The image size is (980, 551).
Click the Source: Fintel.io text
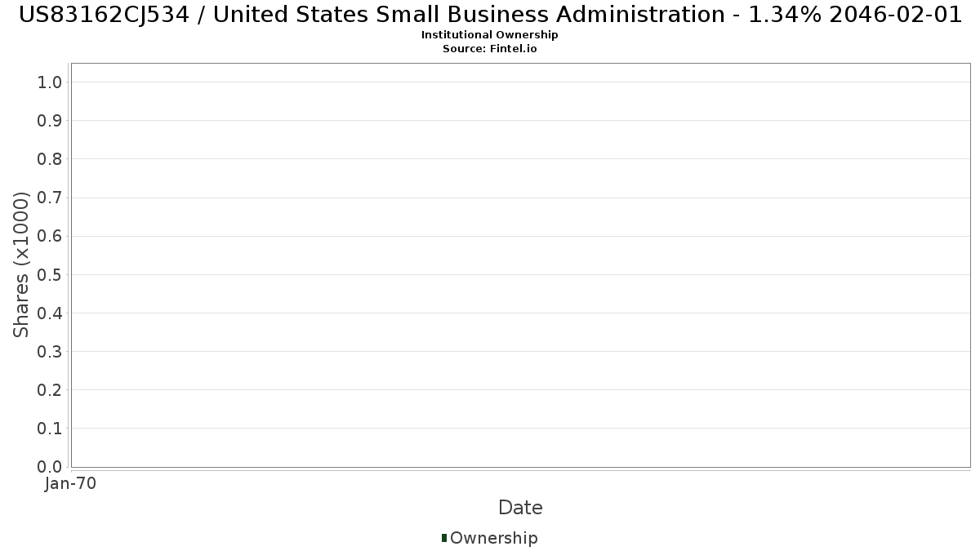[x=490, y=49]
